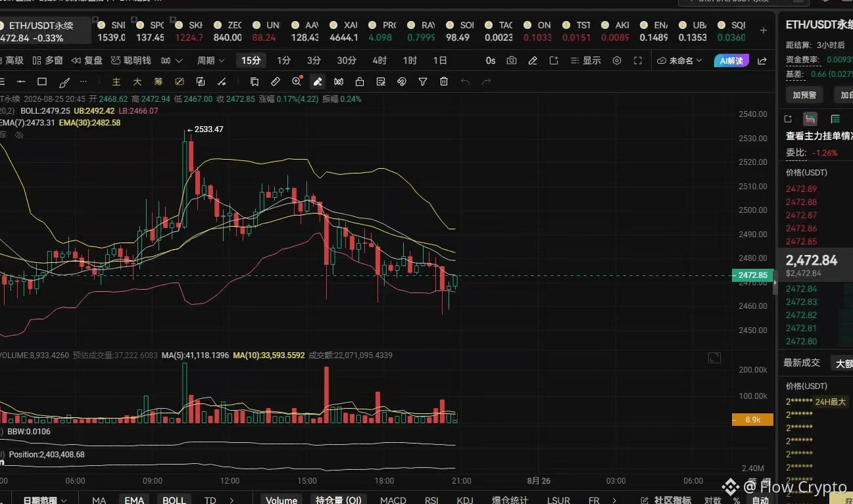This screenshot has height=504, width=853.
Task: Open more drawing tools ellipsis
Action: pyautogui.click(x=84, y=82)
